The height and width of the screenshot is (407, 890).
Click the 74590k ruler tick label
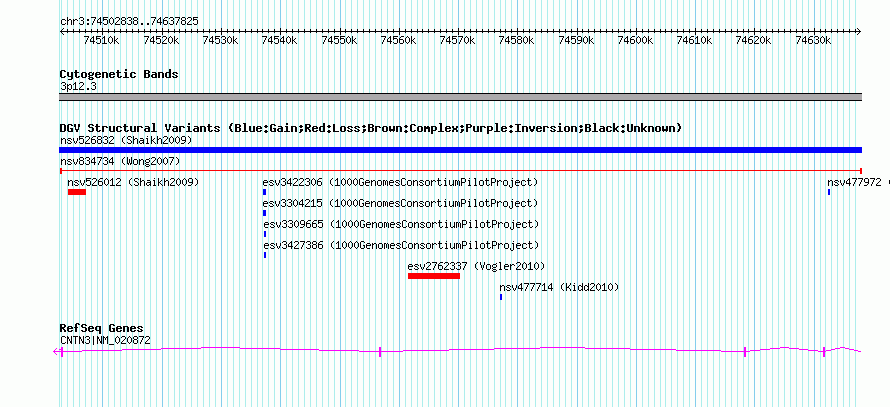[576, 40]
